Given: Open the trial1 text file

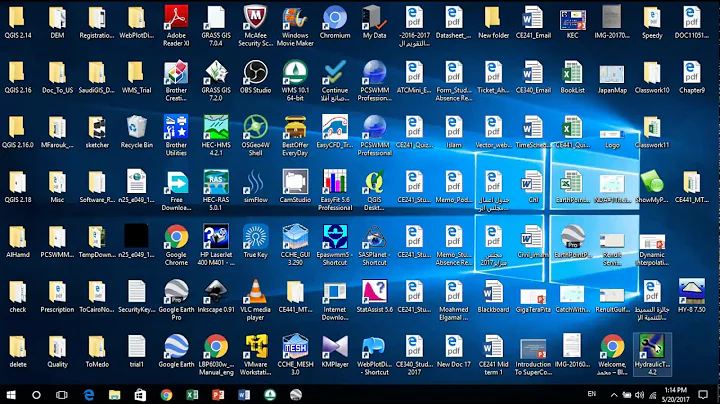Looking at the screenshot, I should 136,351.
